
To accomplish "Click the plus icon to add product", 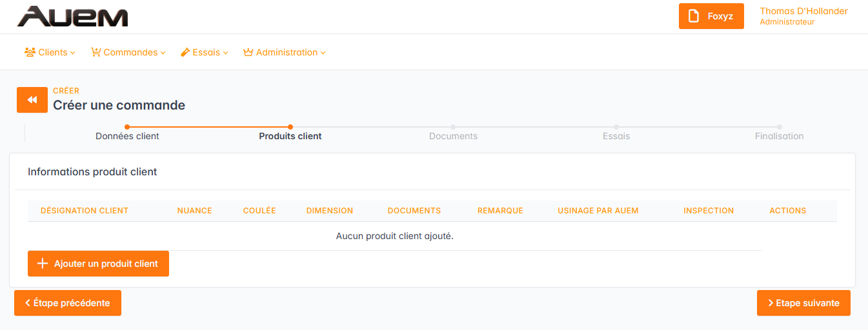I will [x=43, y=264].
